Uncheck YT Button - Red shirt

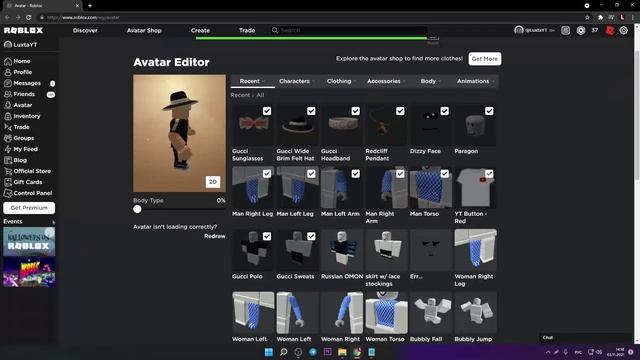pos(489,174)
